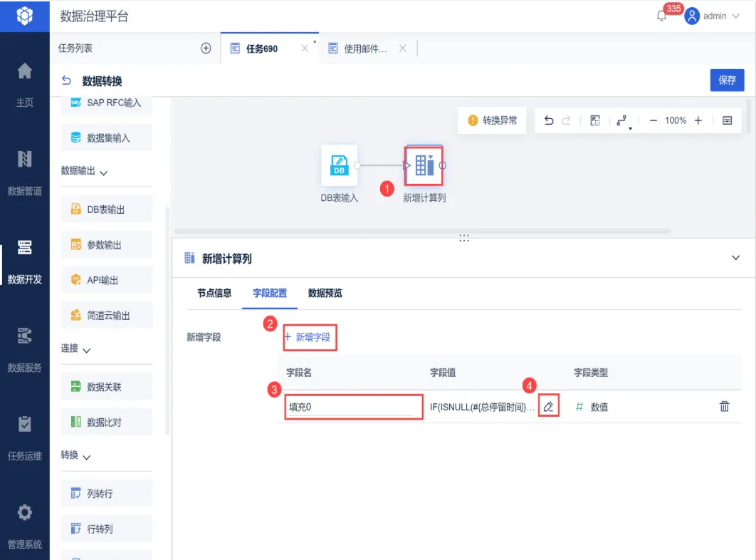
Task: Select the API输出 component
Action: click(x=107, y=280)
